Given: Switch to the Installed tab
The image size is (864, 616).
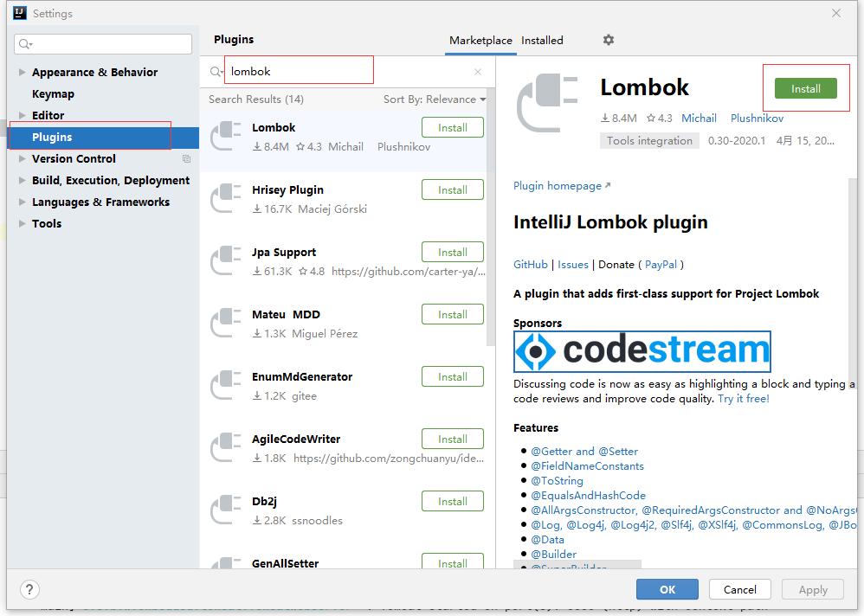Looking at the screenshot, I should [542, 40].
